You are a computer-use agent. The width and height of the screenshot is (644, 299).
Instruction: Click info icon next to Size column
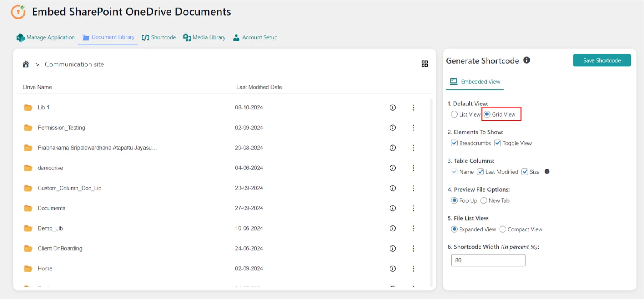[547, 171]
